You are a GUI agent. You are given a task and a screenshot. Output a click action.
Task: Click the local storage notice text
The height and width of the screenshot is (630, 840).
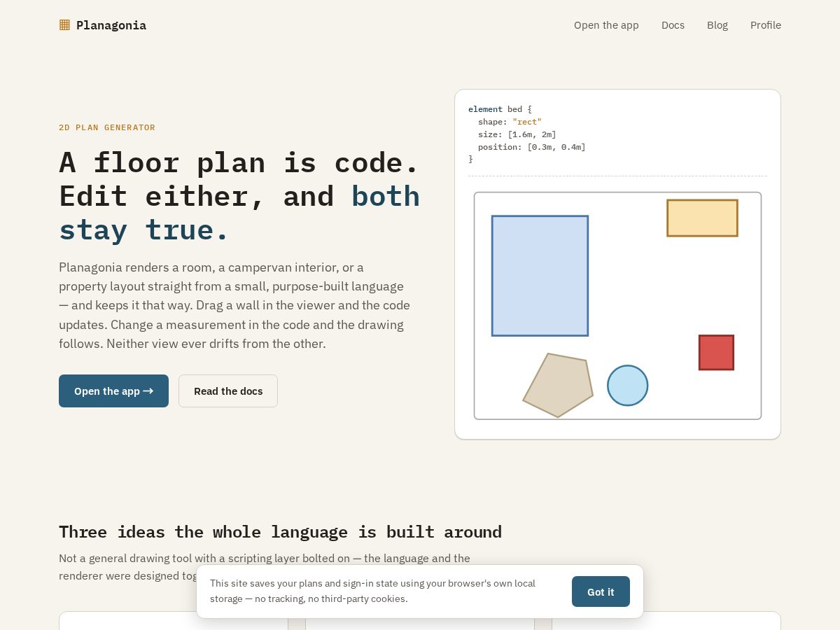click(373, 591)
